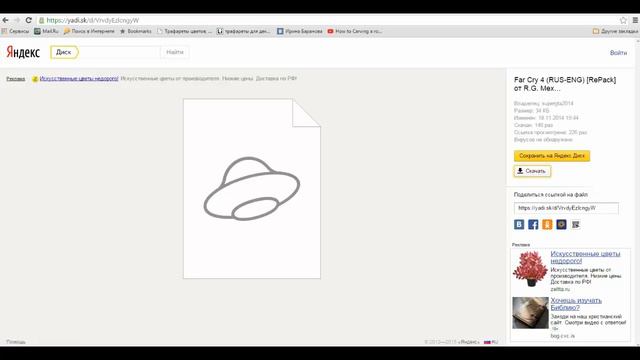Focus the Yandex search text field
Screen dimensions: 640x360
pos(119,52)
